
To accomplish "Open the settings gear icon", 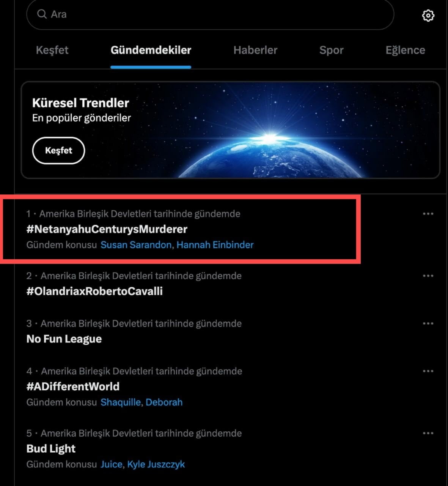I will (x=428, y=16).
